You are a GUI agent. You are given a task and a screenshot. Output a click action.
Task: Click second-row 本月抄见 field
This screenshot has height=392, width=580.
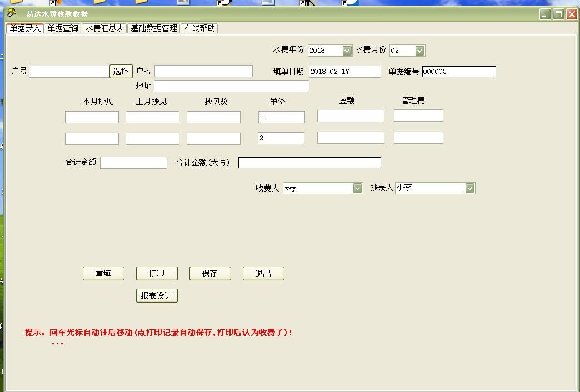click(92, 139)
